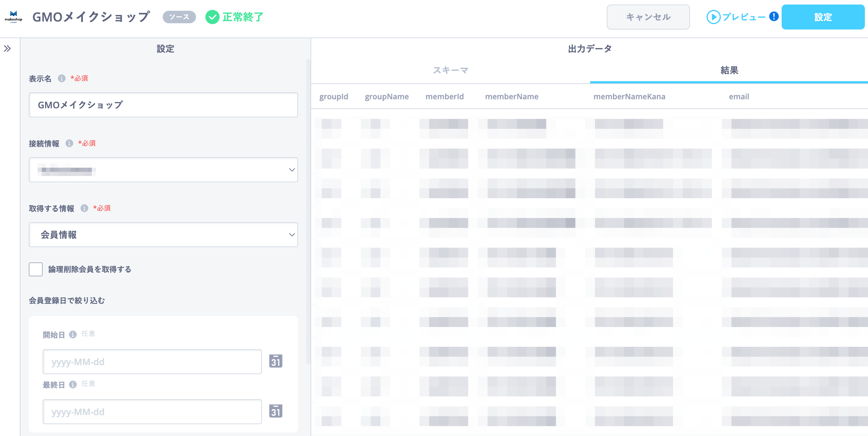Image resolution: width=868 pixels, height=436 pixels.
Task: Click the groupId column header
Action: point(334,97)
